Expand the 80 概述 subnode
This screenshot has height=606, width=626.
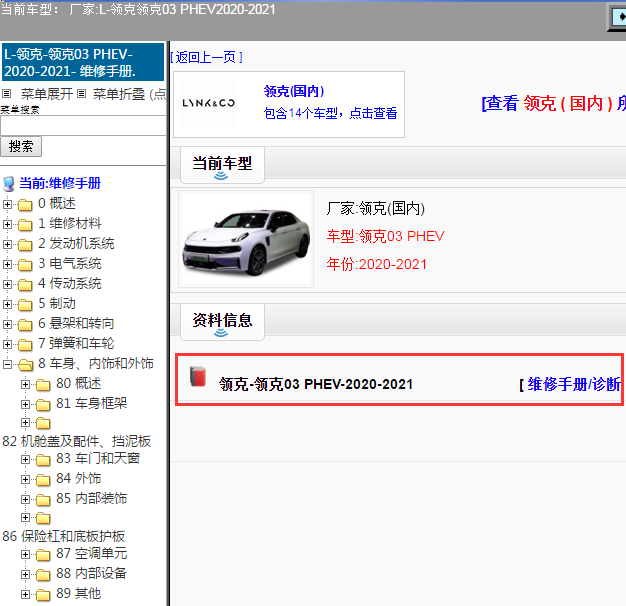click(x=25, y=384)
